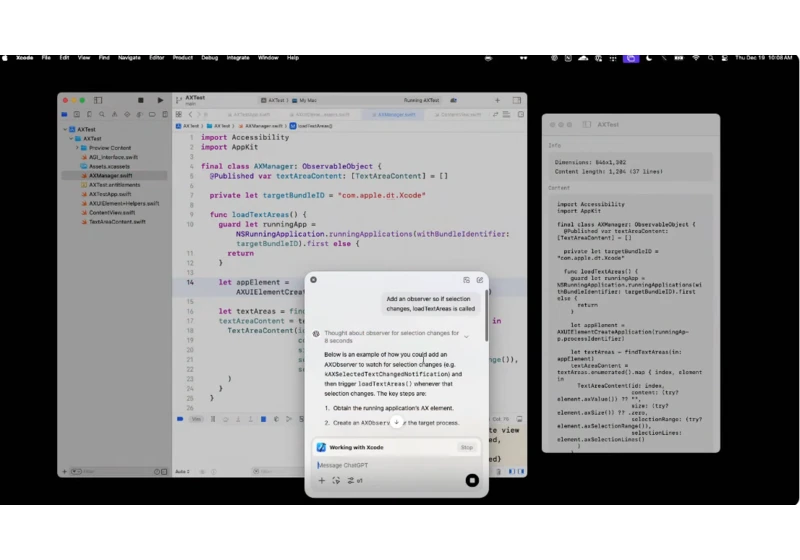The width and height of the screenshot is (800, 560).
Task: Open the o1 model picker
Action: 355,480
